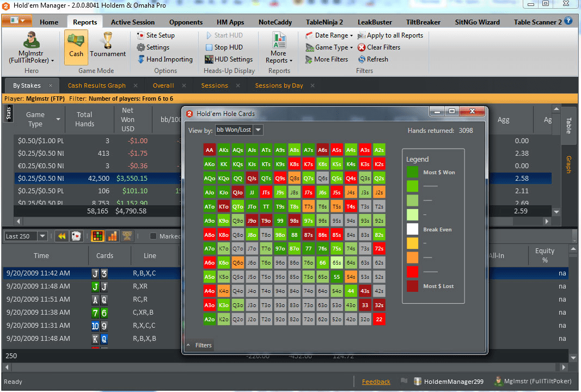This screenshot has height=392, width=581.
Task: Click Apply to all Reports
Action: coord(390,35)
